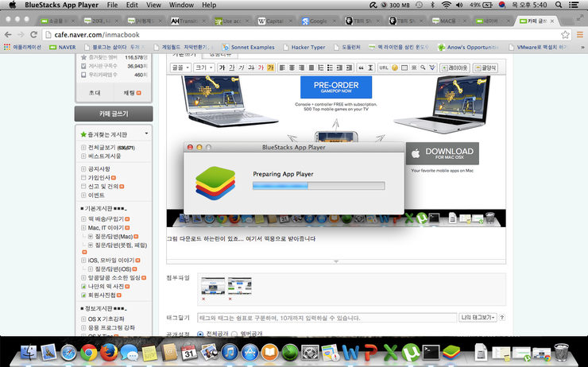The width and height of the screenshot is (588, 367).
Task: Open the 크기 size dropdown
Action: pyautogui.click(x=204, y=68)
